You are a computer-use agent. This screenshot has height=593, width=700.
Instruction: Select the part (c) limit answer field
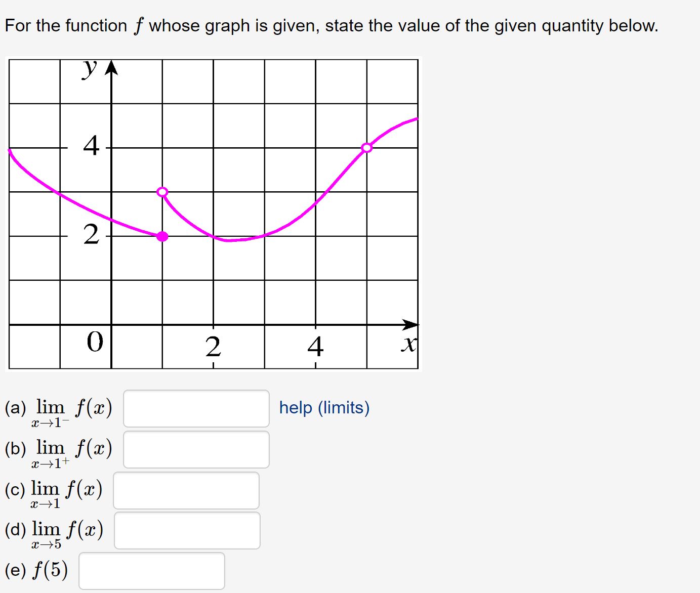pos(186,490)
